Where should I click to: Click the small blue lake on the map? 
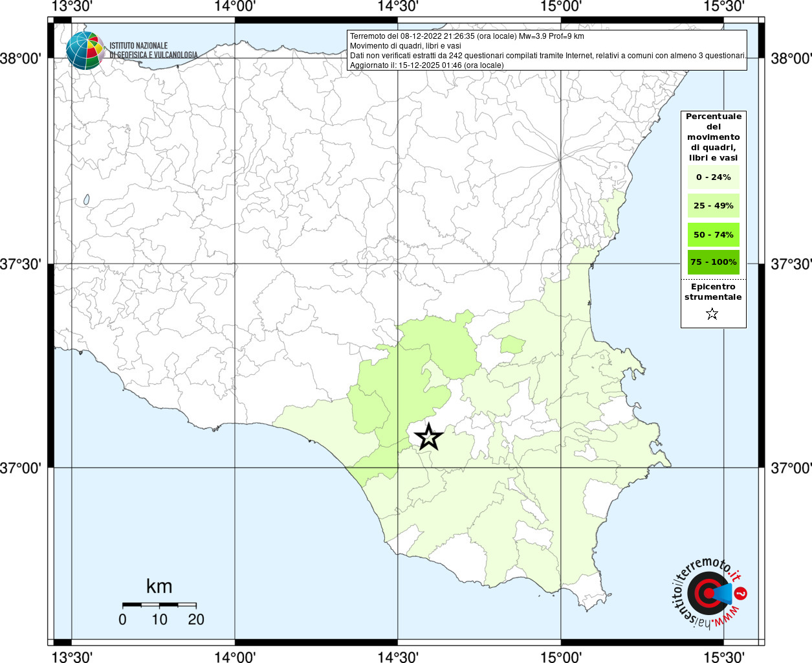click(86, 201)
